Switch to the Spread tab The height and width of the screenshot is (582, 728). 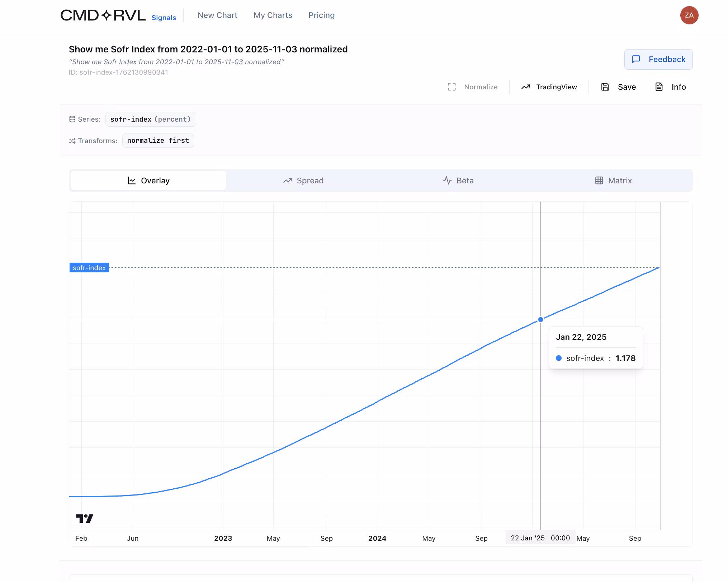(303, 180)
